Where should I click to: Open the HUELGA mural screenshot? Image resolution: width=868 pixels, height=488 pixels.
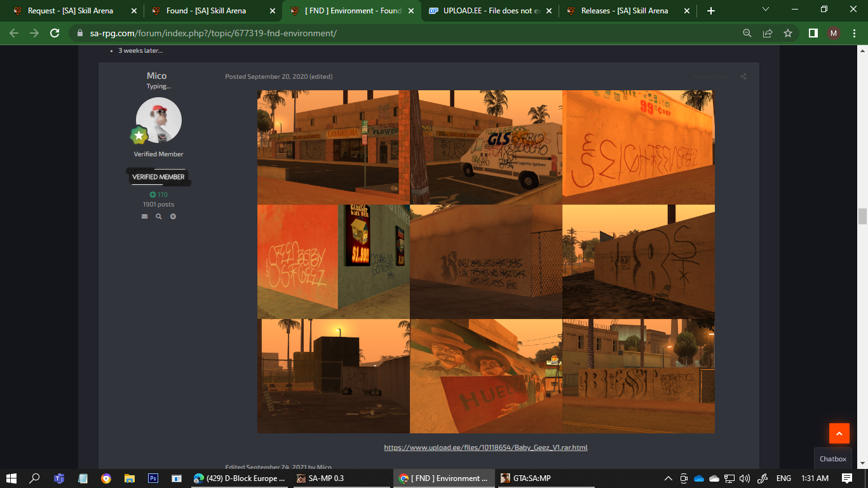[x=486, y=376]
